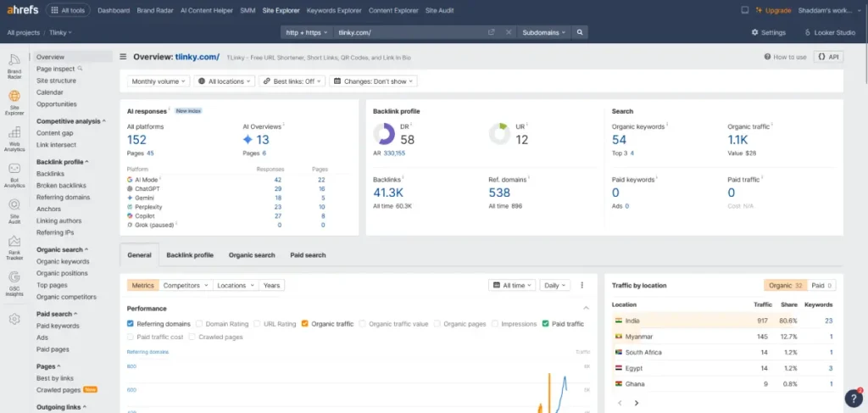The image size is (868, 413).
Task: Select the Paid traffic by location toggle
Action: (821, 285)
